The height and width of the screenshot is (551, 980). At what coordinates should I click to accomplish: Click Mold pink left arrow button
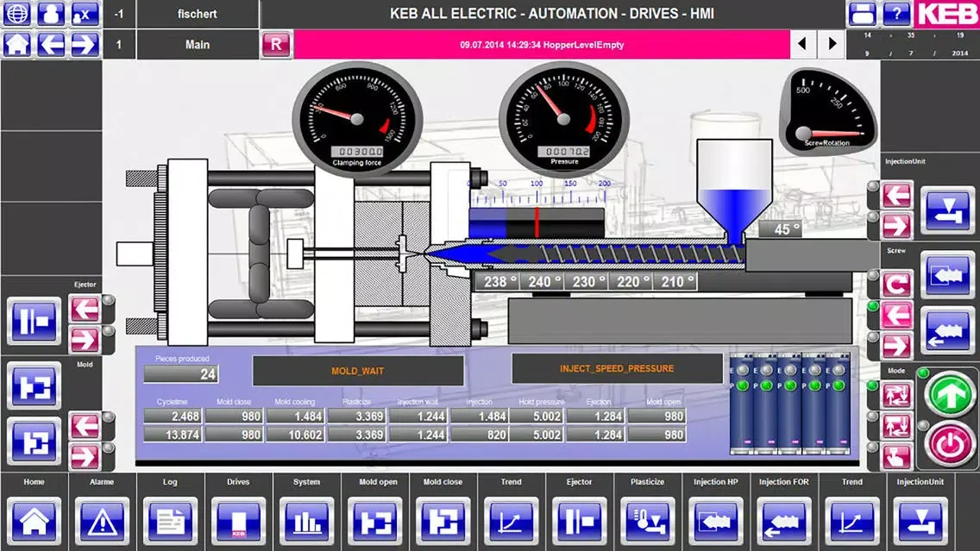(x=85, y=427)
